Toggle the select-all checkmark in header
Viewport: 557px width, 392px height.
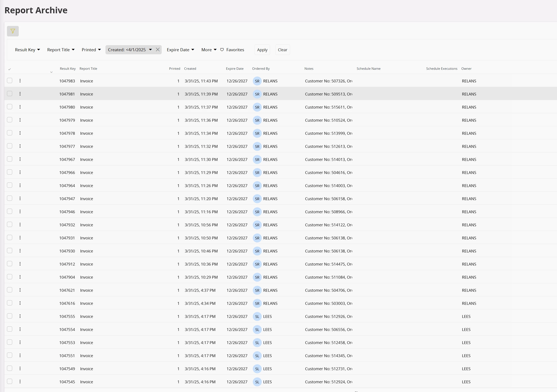point(9,69)
